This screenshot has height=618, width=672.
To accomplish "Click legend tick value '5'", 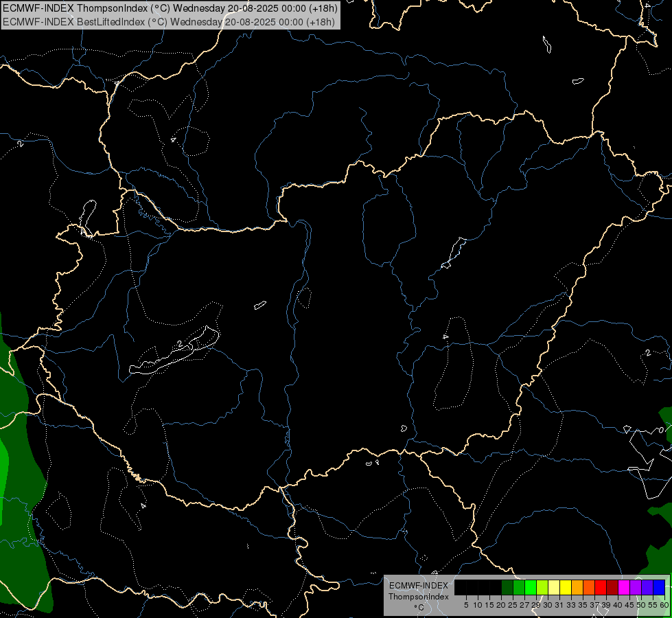I will click(466, 605).
